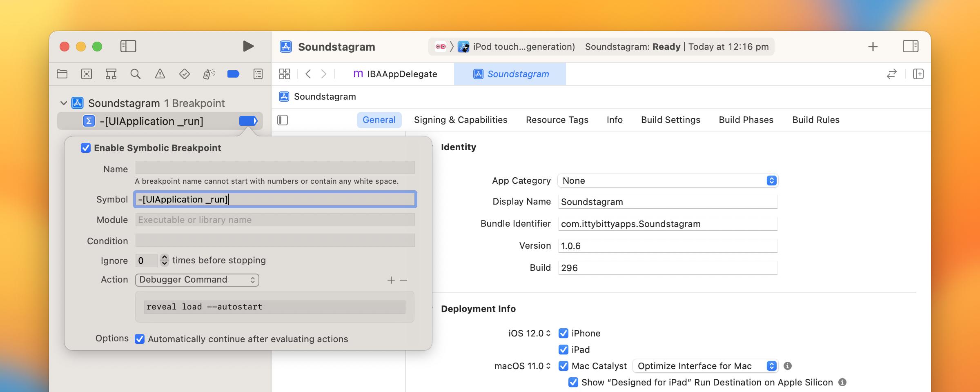Screen dimensions: 980x392
Task: Switch to Signing & Capabilities tab
Action: pos(461,120)
